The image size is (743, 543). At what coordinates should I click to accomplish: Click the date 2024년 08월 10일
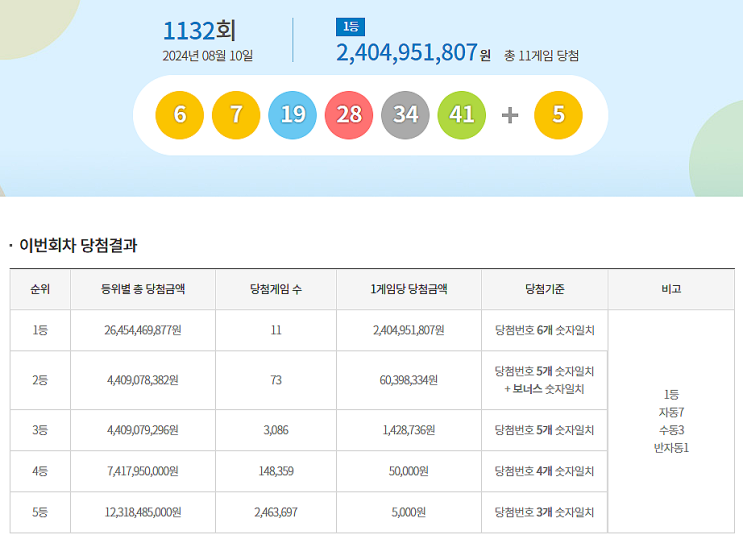click(x=208, y=56)
